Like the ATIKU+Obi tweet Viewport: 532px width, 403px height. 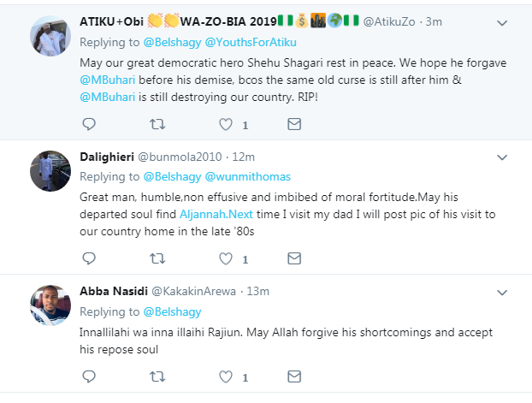226,124
